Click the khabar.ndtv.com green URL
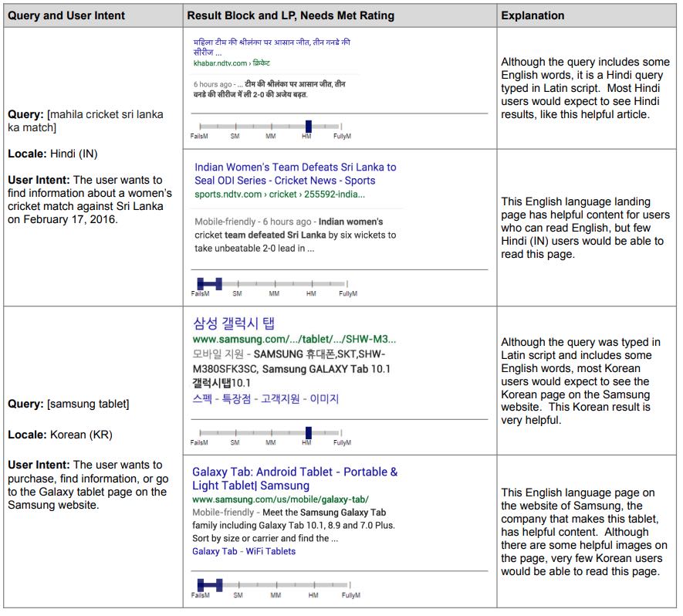Screen dimensions: 683x616 tap(220, 63)
